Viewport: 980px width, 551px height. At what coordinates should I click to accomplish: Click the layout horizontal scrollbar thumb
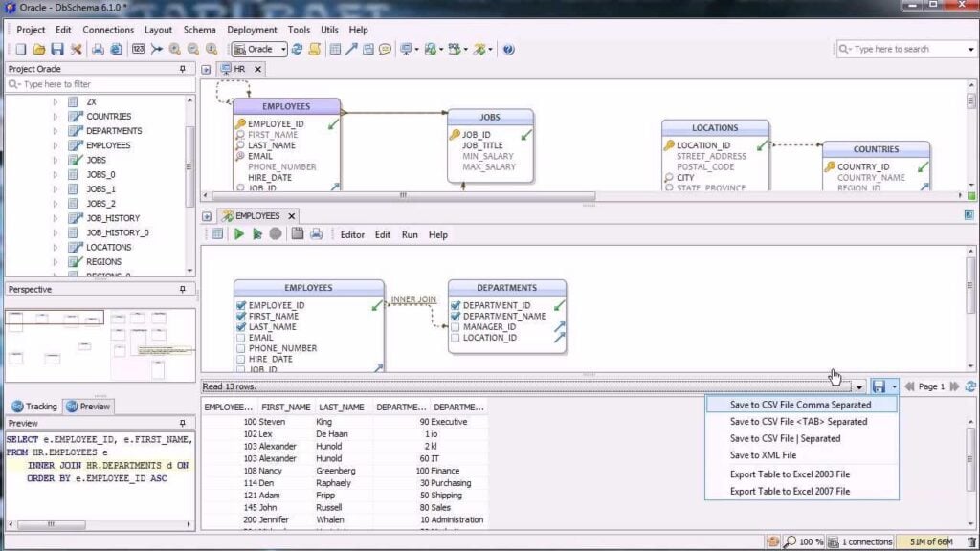pos(404,195)
